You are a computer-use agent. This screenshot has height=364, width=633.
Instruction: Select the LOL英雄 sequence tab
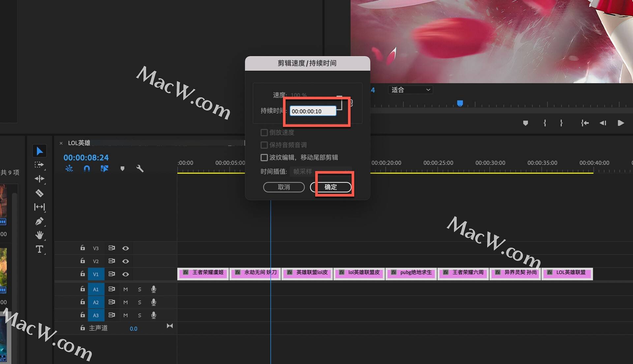(x=79, y=143)
